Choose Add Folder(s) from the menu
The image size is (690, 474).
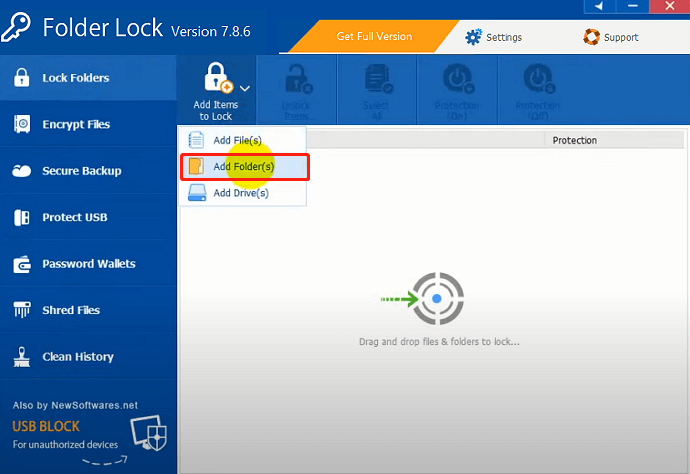245,167
